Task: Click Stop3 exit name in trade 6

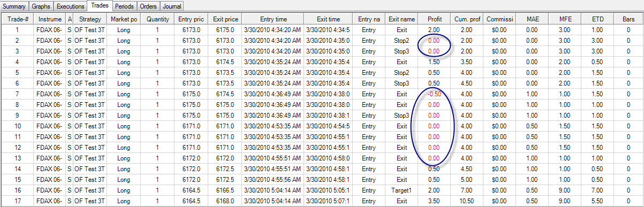Action: (401, 83)
